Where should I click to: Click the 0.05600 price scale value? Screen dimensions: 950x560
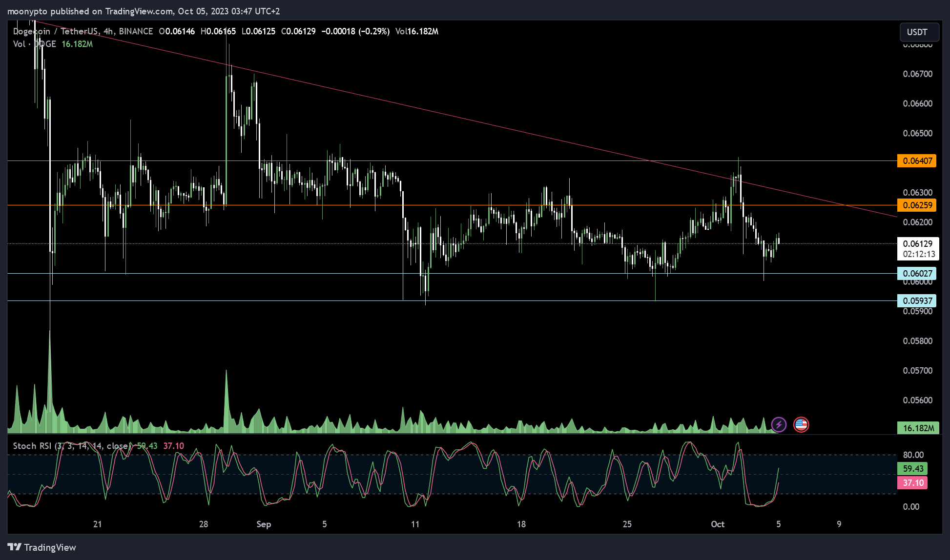(918, 400)
